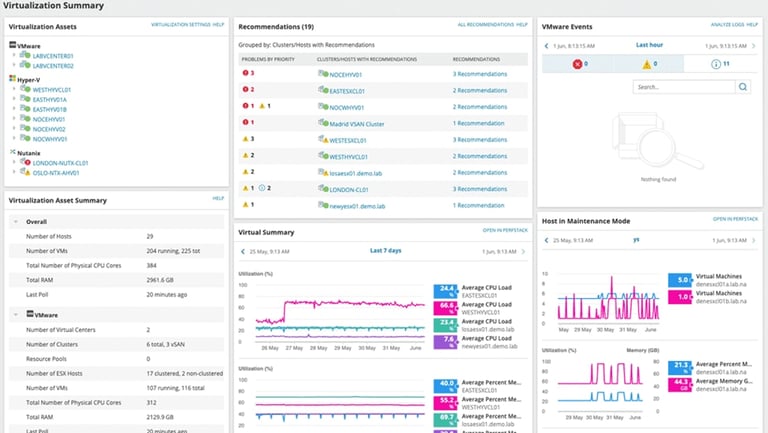Viewport: 768px width, 433px height.
Task: Click the critical priority icon in EASTESXCL01 row
Action: 245,89
